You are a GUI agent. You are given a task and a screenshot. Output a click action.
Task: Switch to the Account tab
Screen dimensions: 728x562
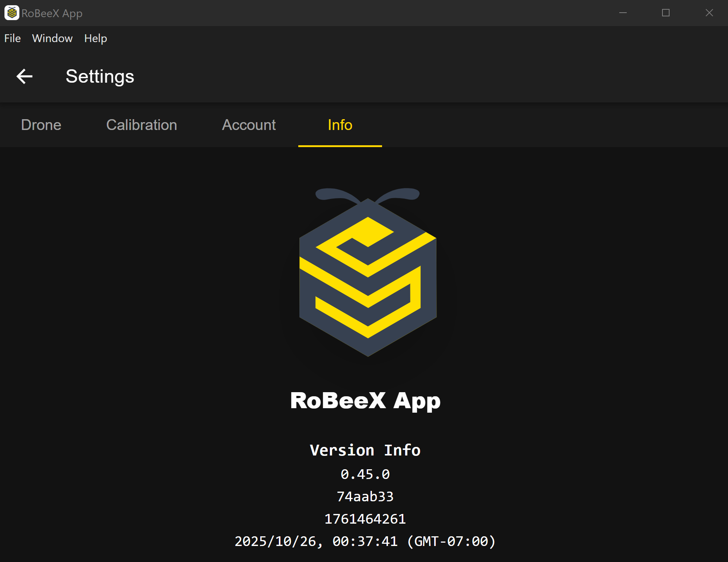[249, 125]
